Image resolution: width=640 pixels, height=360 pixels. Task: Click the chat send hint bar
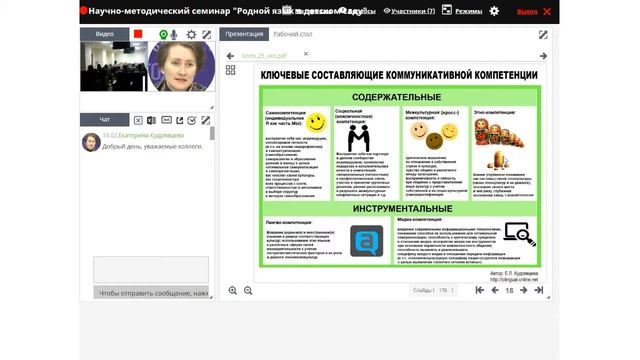tap(151, 293)
